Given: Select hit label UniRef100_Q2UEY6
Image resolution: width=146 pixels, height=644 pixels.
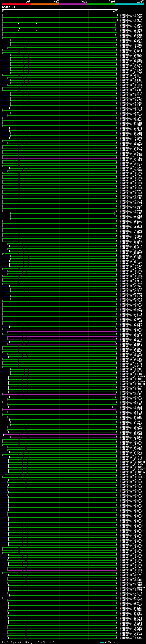Looking at the screenshot, I should [131, 93].
